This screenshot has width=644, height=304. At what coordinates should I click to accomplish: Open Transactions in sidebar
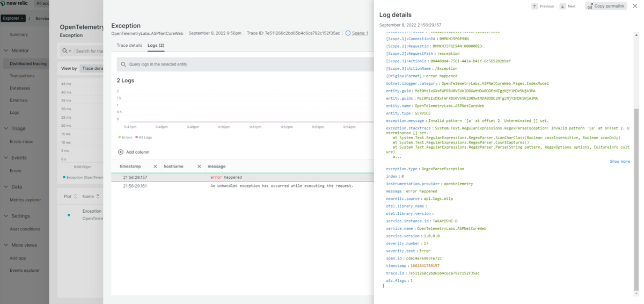22,76
